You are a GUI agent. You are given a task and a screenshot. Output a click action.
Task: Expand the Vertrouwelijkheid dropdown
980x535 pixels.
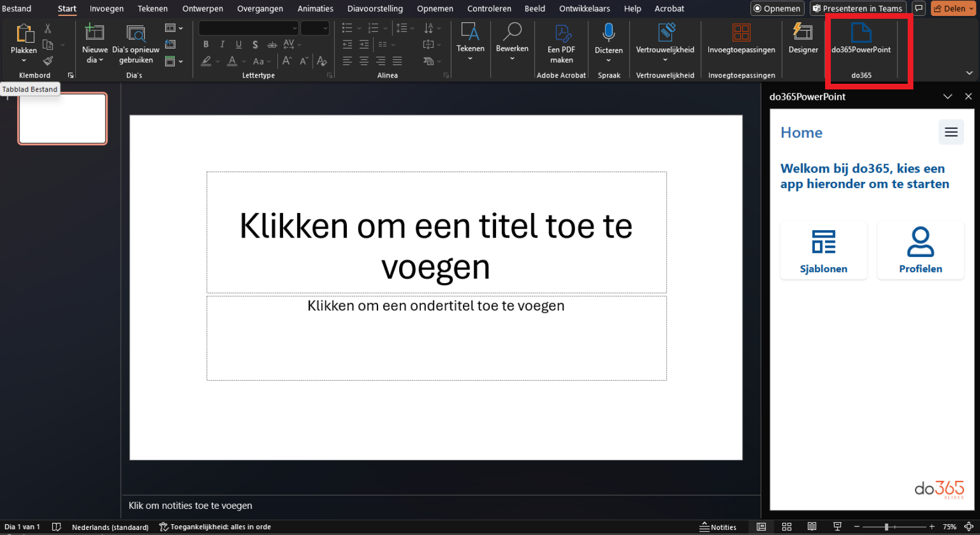tap(665, 60)
